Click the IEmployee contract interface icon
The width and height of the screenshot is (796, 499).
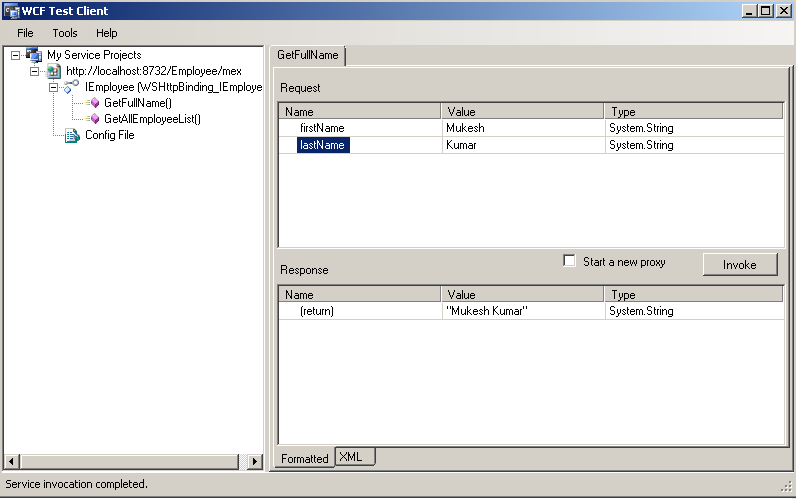(x=71, y=87)
